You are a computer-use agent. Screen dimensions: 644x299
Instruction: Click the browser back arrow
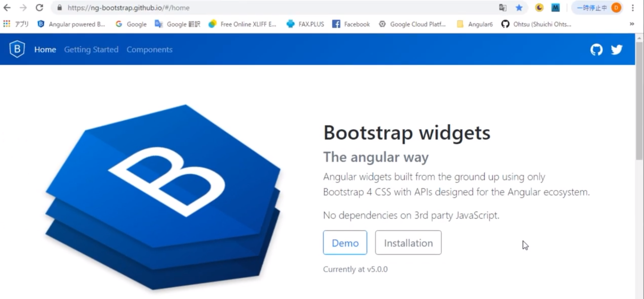click(x=7, y=7)
